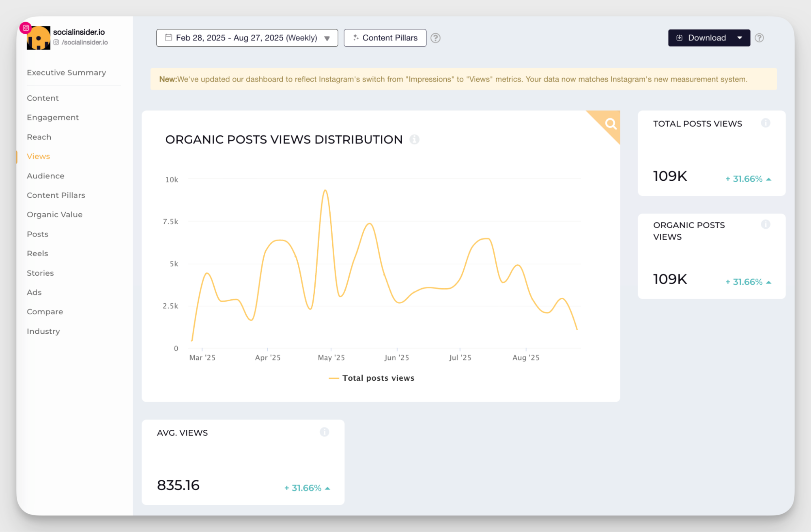Viewport: 811px width, 532px height.
Task: Click the Content Pillars button
Action: point(385,38)
